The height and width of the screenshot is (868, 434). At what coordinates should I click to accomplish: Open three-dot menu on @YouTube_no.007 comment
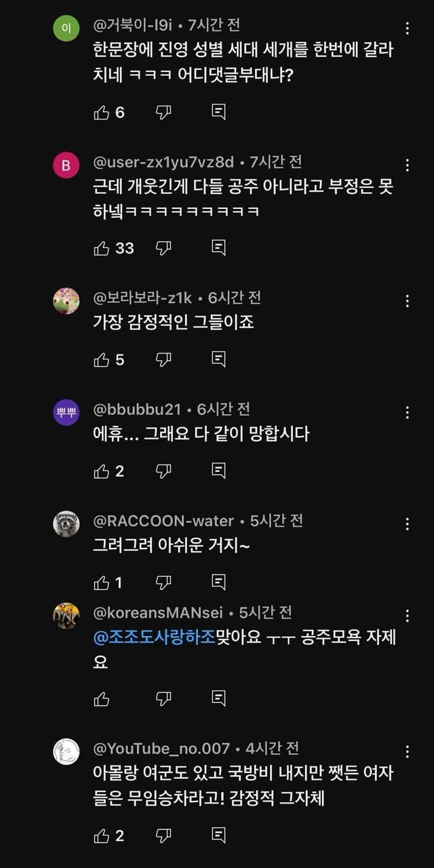(x=407, y=751)
